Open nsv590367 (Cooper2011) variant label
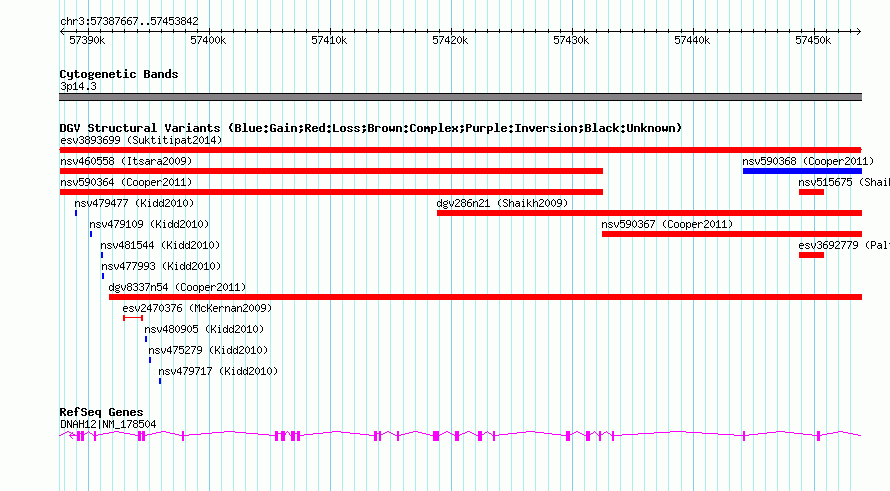The height and width of the screenshot is (491, 890). click(x=667, y=224)
